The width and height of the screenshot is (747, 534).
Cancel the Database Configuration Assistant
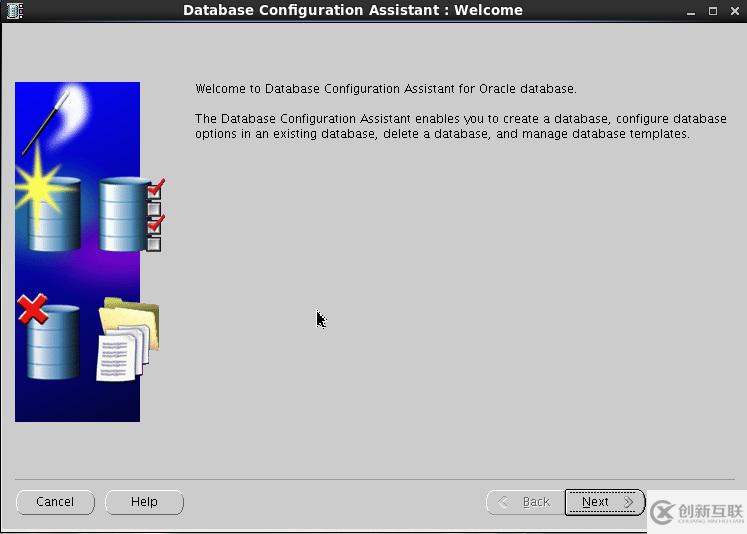click(55, 502)
